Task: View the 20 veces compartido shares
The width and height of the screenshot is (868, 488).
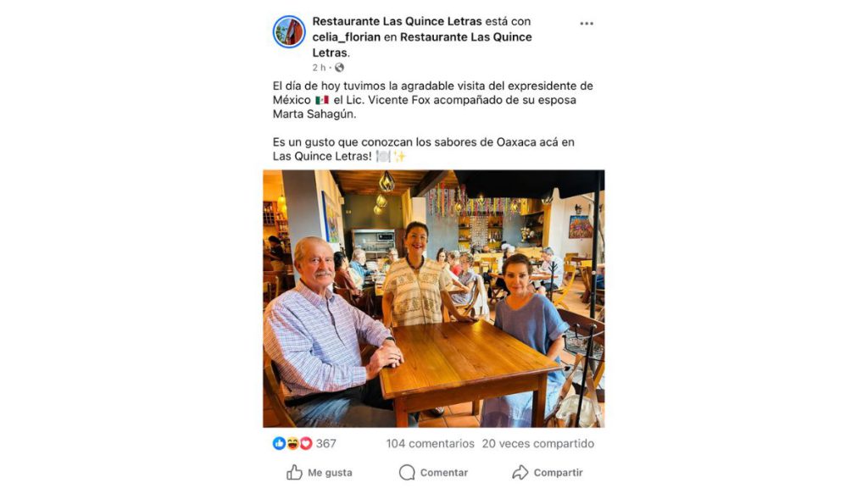Action: [x=538, y=443]
